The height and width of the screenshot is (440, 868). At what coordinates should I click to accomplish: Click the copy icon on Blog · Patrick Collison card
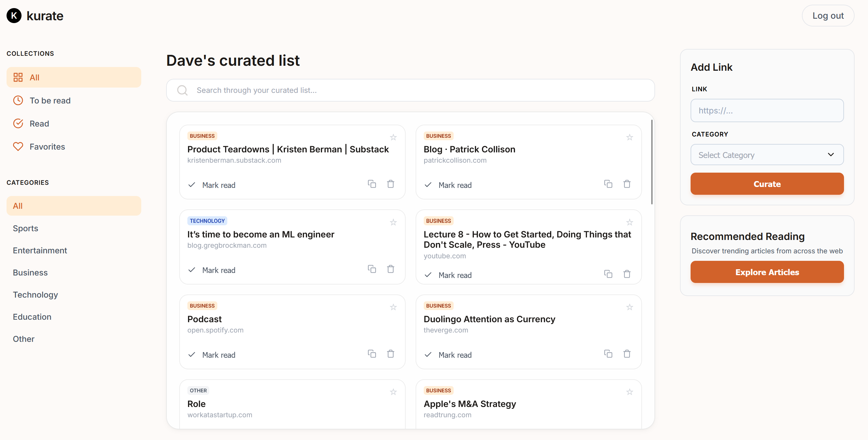(608, 184)
